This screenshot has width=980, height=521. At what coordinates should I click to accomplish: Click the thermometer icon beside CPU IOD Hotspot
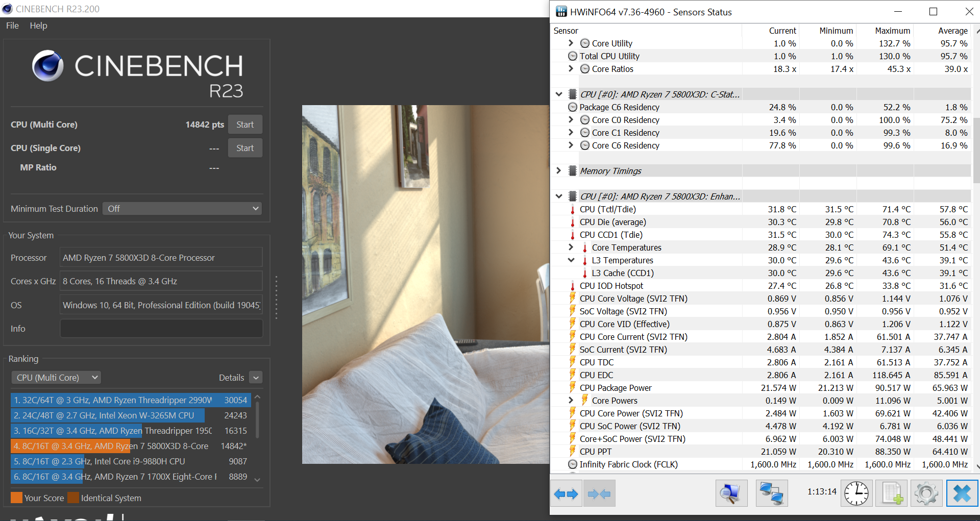[x=573, y=286]
